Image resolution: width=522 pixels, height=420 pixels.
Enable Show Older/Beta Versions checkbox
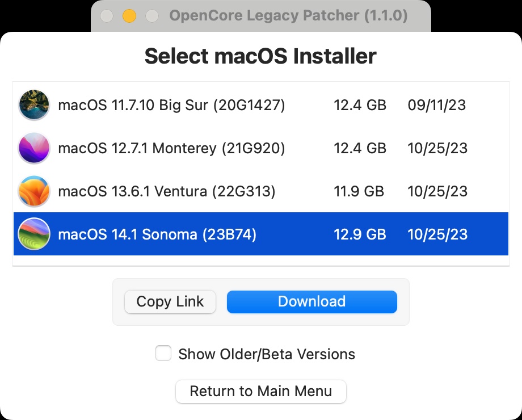coord(163,353)
